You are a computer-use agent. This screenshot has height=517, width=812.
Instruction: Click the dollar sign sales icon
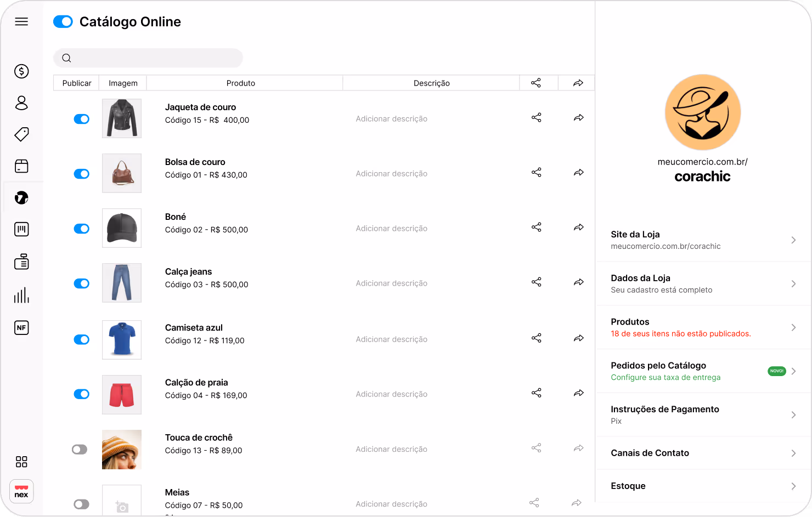(x=21, y=71)
